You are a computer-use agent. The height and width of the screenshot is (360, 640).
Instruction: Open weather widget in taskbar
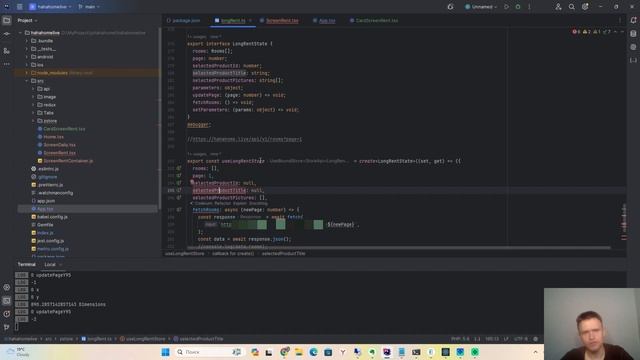pyautogui.click(x=18, y=352)
